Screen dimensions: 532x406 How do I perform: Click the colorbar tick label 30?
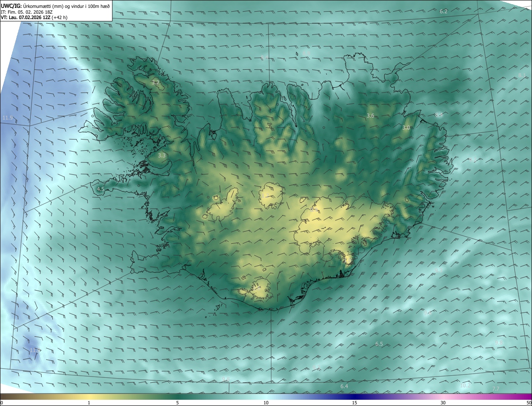click(x=443, y=403)
